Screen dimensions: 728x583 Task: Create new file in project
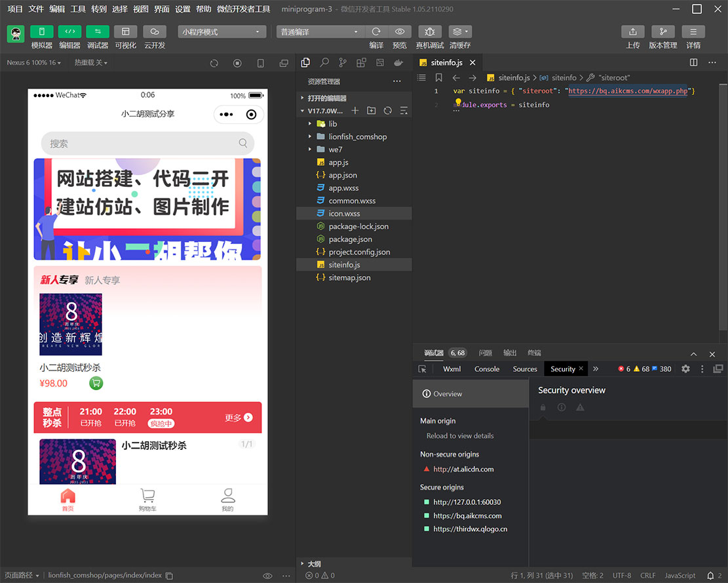pos(355,111)
